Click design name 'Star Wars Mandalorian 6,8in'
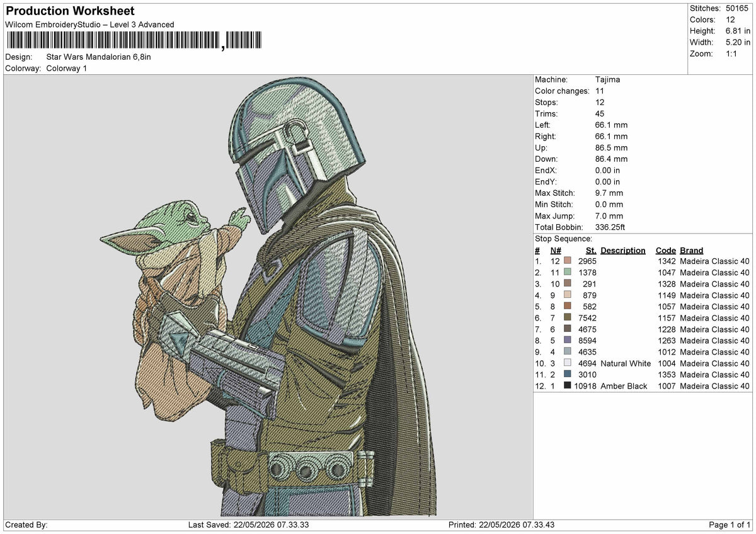 (x=99, y=57)
